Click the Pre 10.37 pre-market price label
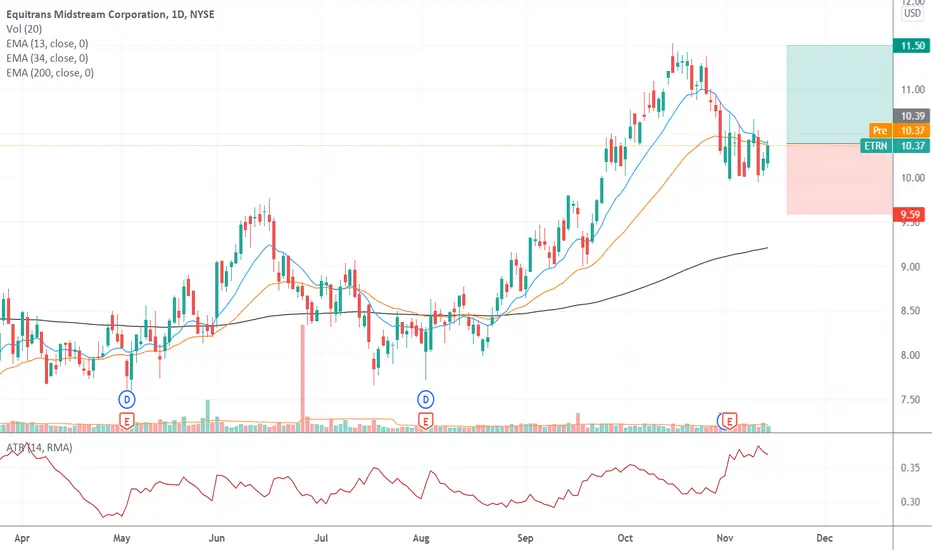 tap(899, 131)
